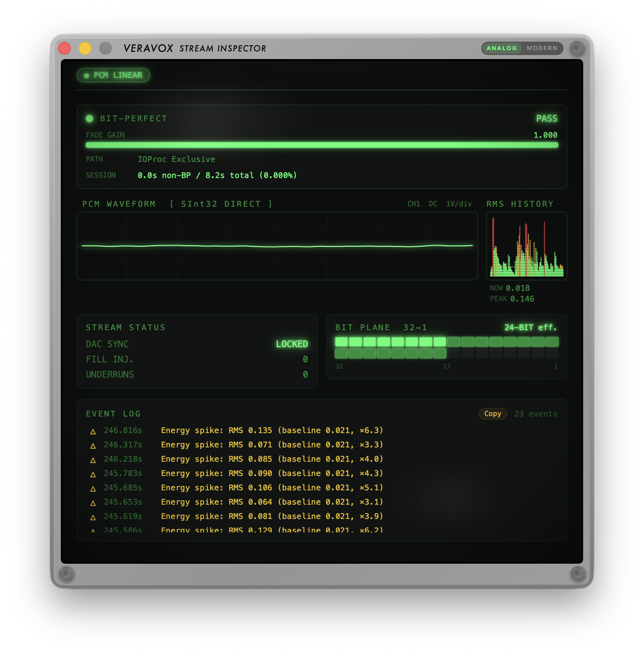Click the RMS HISTORY bar chart
This screenshot has width=644, height=655.
(527, 246)
